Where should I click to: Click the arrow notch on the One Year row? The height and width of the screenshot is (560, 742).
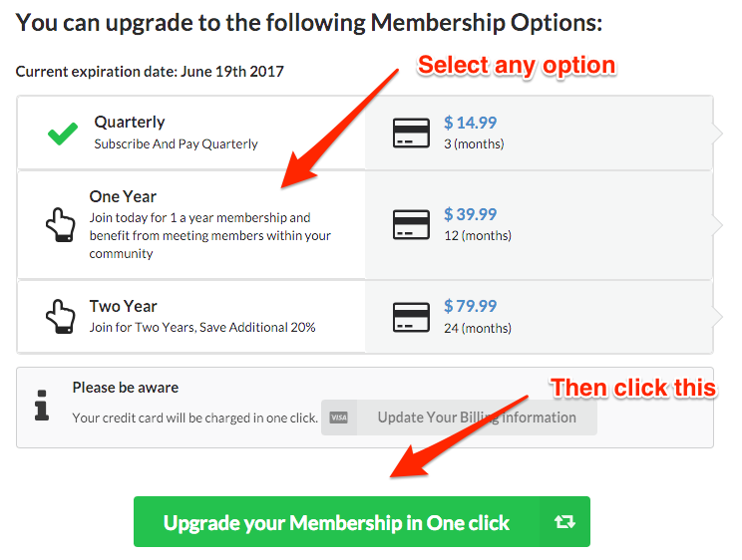click(718, 225)
